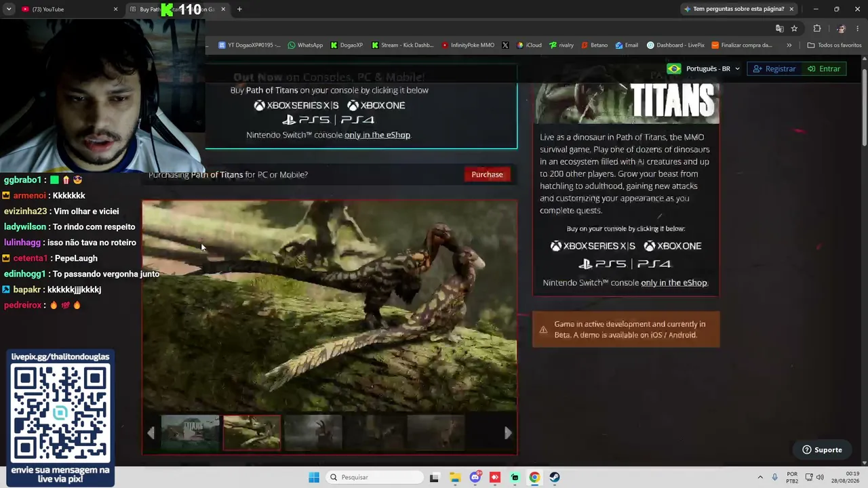The image size is (868, 488).
Task: Click the Xbox One logo in the top banner
Action: pyautogui.click(x=376, y=105)
